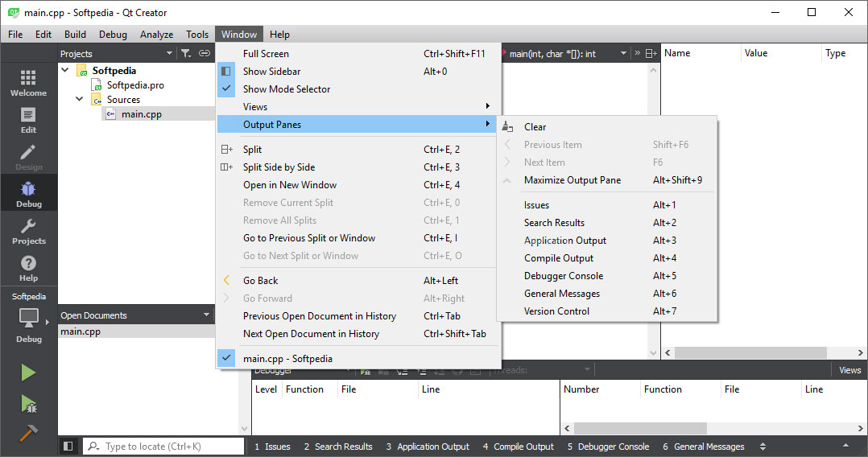Start debugging with the Run-Debug icon

[28, 403]
